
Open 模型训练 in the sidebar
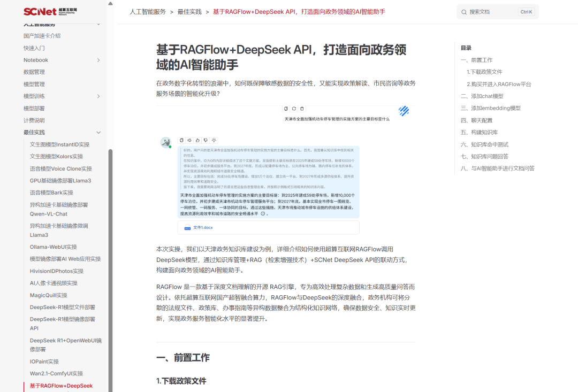(34, 96)
